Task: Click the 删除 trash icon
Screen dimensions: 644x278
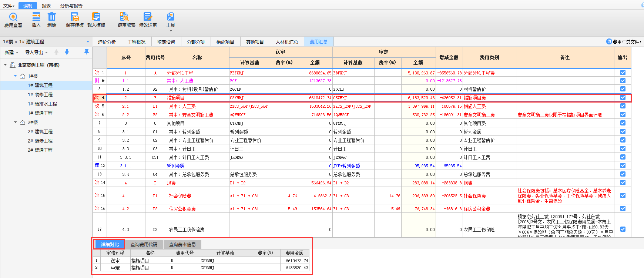Action: 52,17
